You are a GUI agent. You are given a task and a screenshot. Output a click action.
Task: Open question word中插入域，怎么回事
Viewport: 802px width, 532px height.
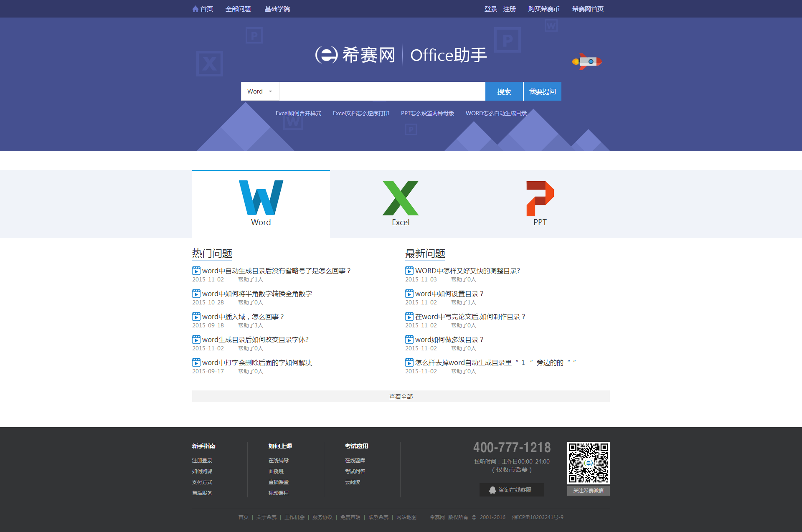pos(243,317)
